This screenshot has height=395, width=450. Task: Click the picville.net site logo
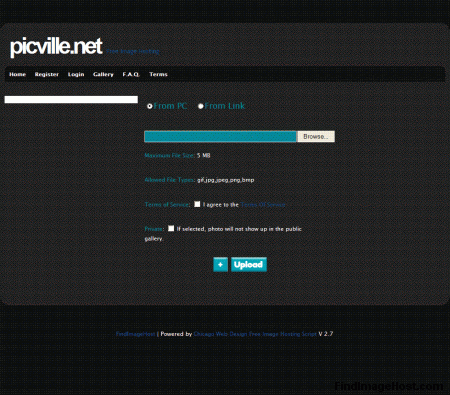[56, 46]
